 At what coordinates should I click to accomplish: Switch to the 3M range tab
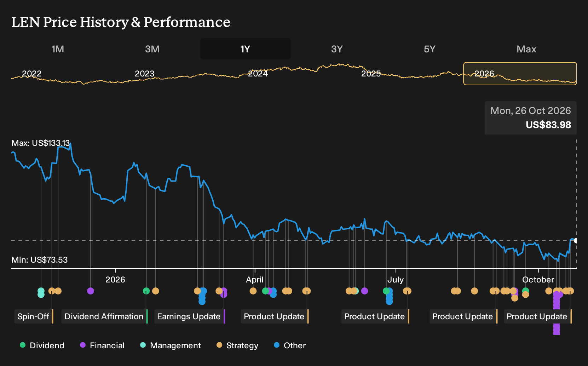click(x=152, y=49)
